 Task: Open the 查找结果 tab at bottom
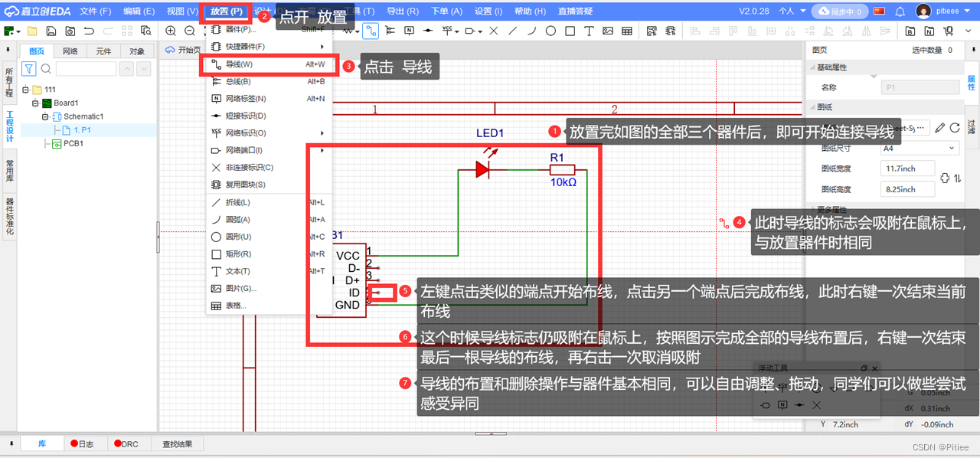click(x=177, y=444)
